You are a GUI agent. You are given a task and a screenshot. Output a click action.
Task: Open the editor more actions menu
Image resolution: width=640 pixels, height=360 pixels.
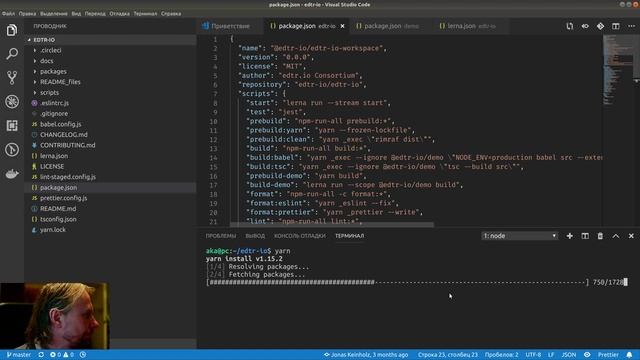(x=631, y=26)
